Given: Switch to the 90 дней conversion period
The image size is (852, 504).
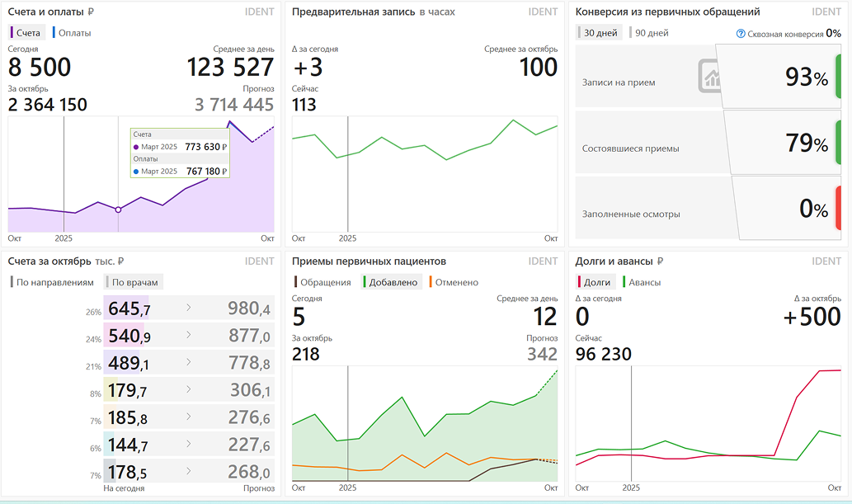Looking at the screenshot, I should tap(652, 33).
